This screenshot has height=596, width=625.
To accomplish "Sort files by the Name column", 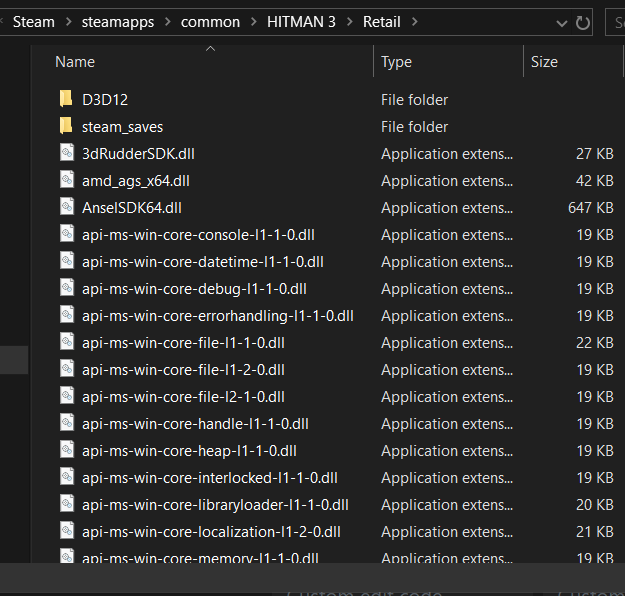I will coord(75,62).
